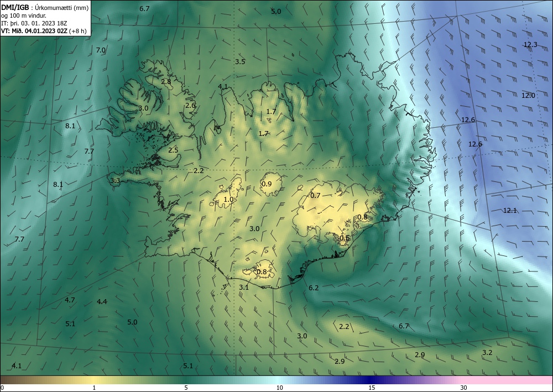Click the '1' label on the colour scale
Screen dimensions: 553x392
(94, 388)
